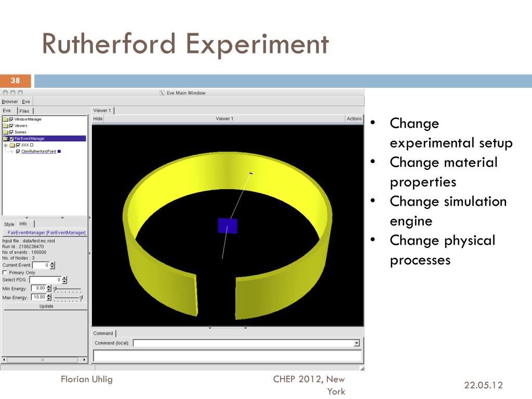Click the X icon in the Eve window title

click(x=162, y=93)
